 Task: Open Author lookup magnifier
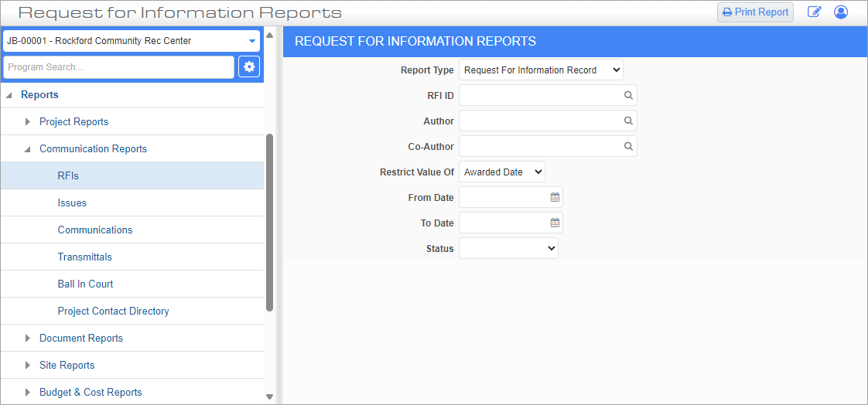pos(628,121)
